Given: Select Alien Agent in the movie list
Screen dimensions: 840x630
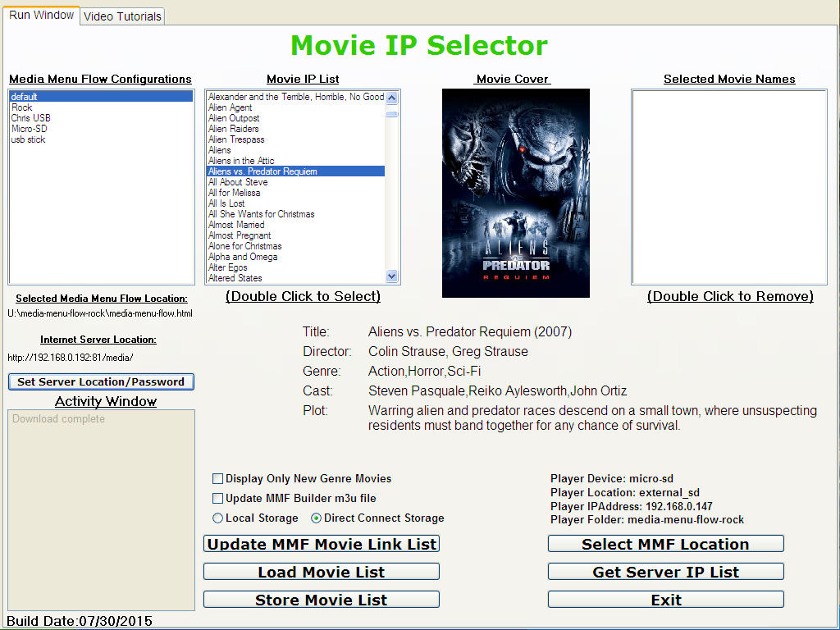Looking at the screenshot, I should (295, 107).
